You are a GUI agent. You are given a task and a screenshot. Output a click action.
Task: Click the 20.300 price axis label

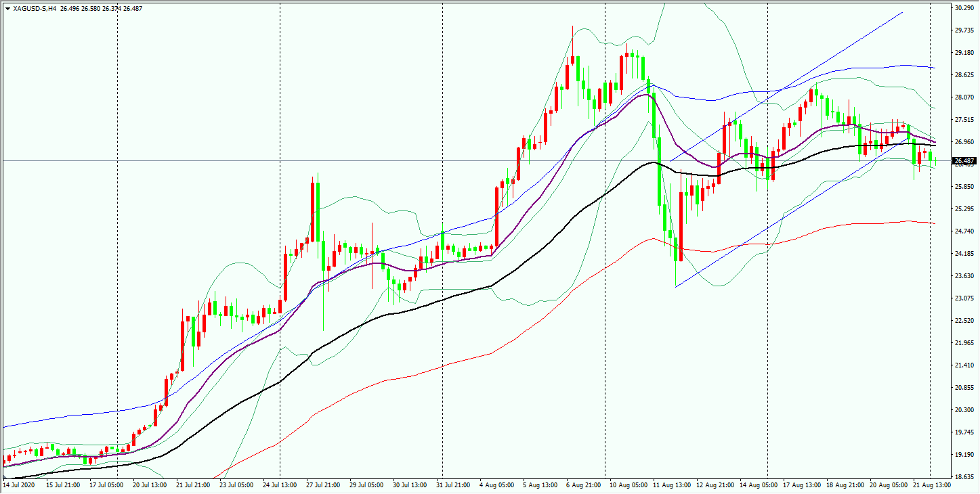(x=964, y=410)
